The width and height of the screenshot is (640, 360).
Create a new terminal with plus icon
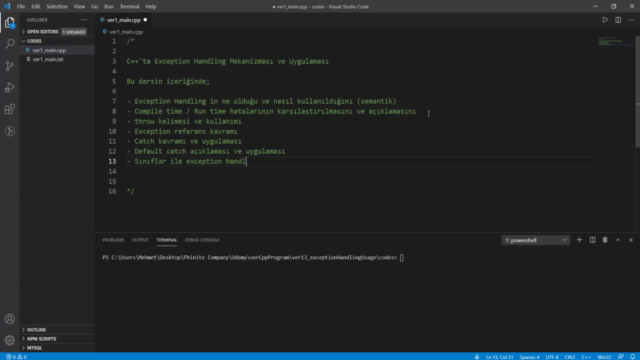point(579,240)
